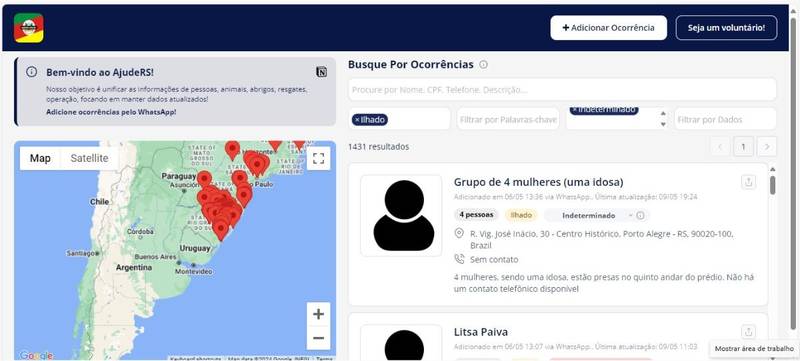Viewport: 800px width, 361px height.
Task: Click the Ilhado tag on first card
Action: tap(521, 215)
